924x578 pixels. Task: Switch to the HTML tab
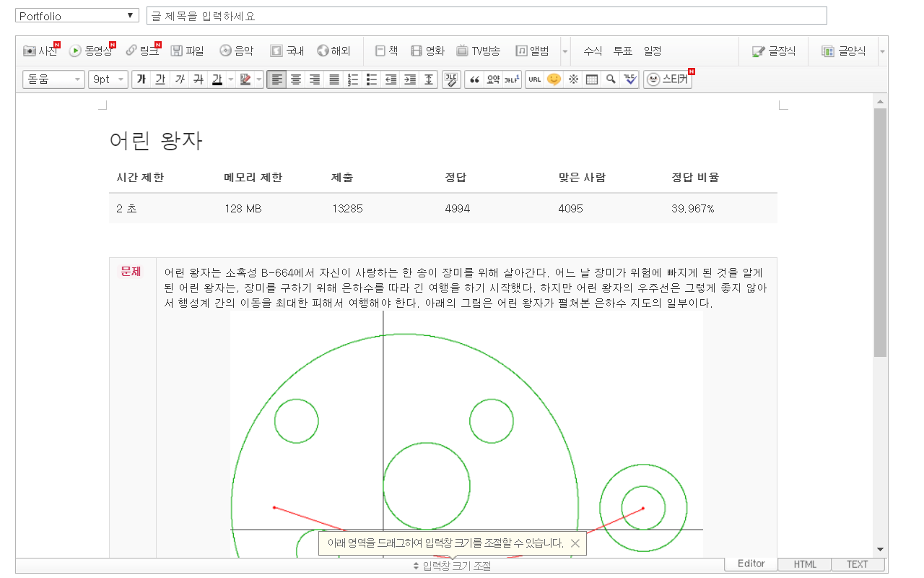pyautogui.click(x=805, y=564)
